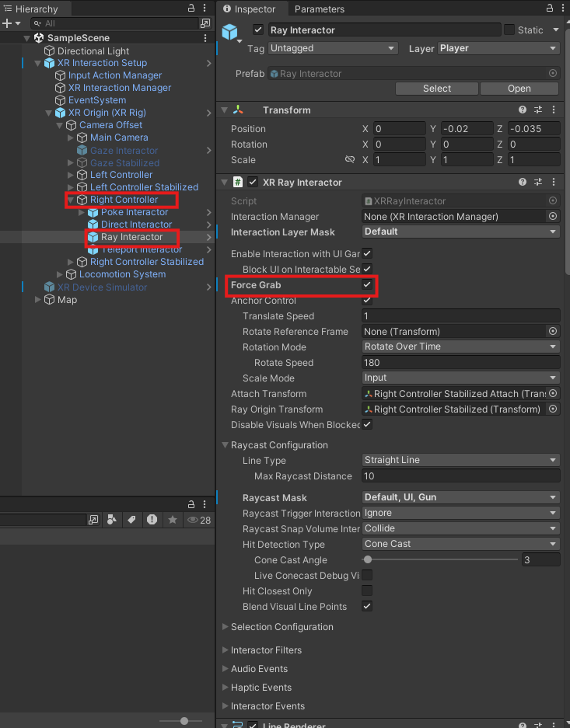Open Line Type dropdown
Viewport: 570px width, 728px height.
point(461,460)
